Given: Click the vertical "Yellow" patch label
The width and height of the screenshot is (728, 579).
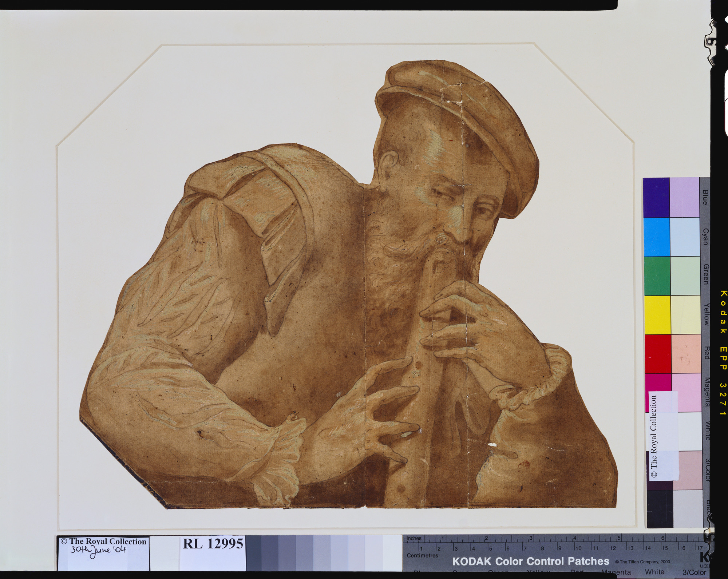Looking at the screenshot, I should [707, 314].
